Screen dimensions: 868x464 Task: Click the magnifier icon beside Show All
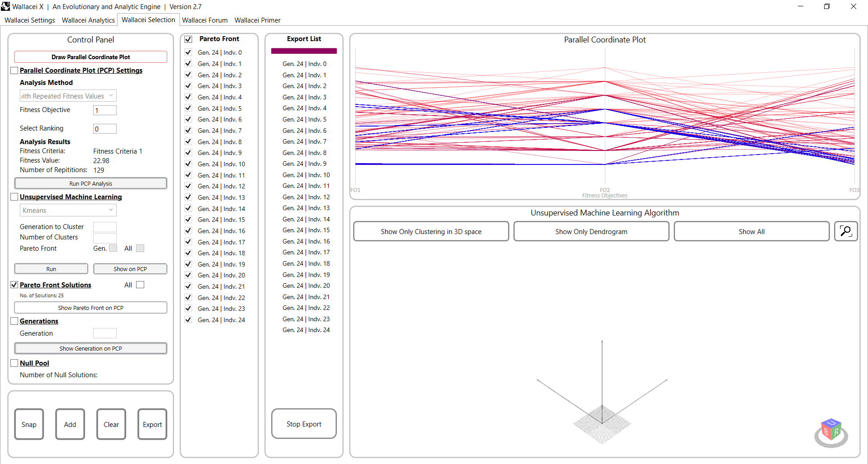coord(846,231)
